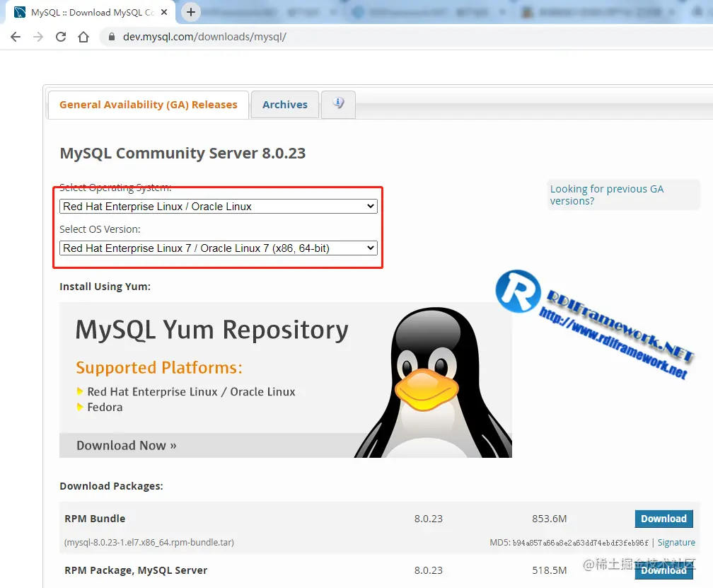Image resolution: width=713 pixels, height=588 pixels.
Task: Click the MySQL favicon on the browser tab
Action: [18, 11]
